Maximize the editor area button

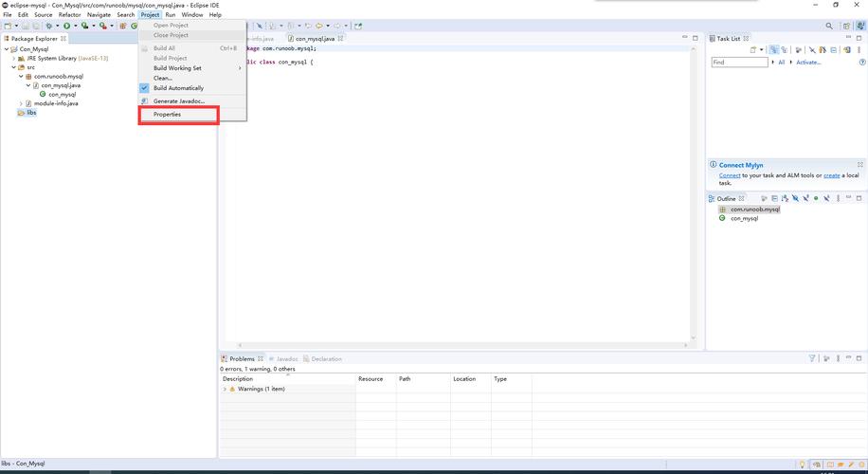(x=696, y=38)
